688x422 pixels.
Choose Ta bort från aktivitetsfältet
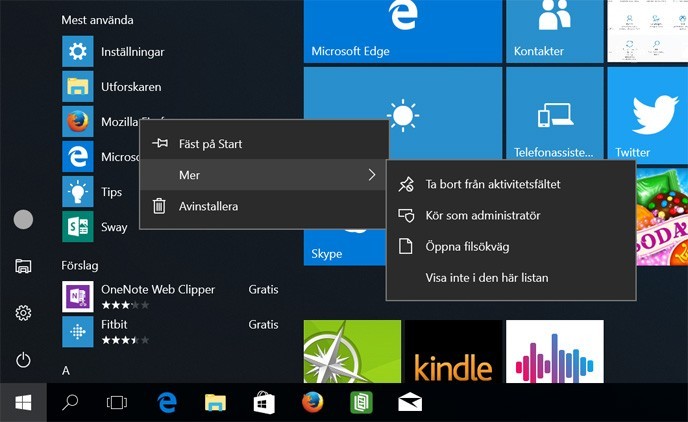(511, 184)
